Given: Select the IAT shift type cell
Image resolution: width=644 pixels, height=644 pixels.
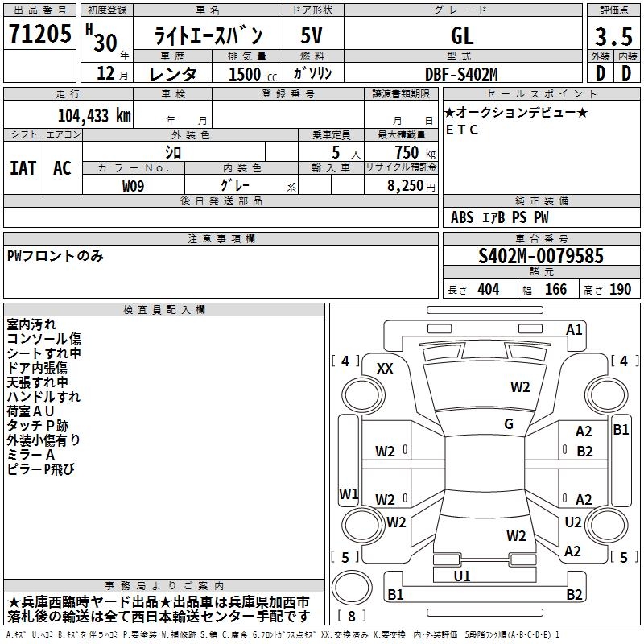Looking at the screenshot, I should click(23, 167).
